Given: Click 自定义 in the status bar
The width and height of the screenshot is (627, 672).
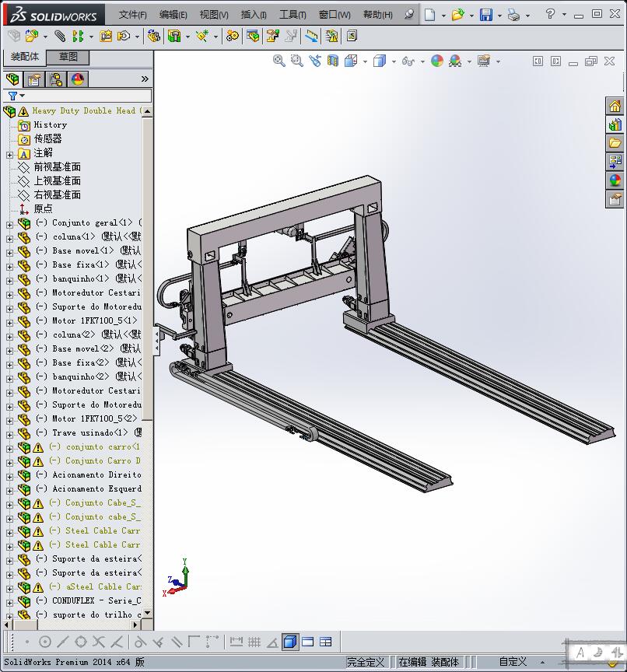Looking at the screenshot, I should (x=513, y=662).
